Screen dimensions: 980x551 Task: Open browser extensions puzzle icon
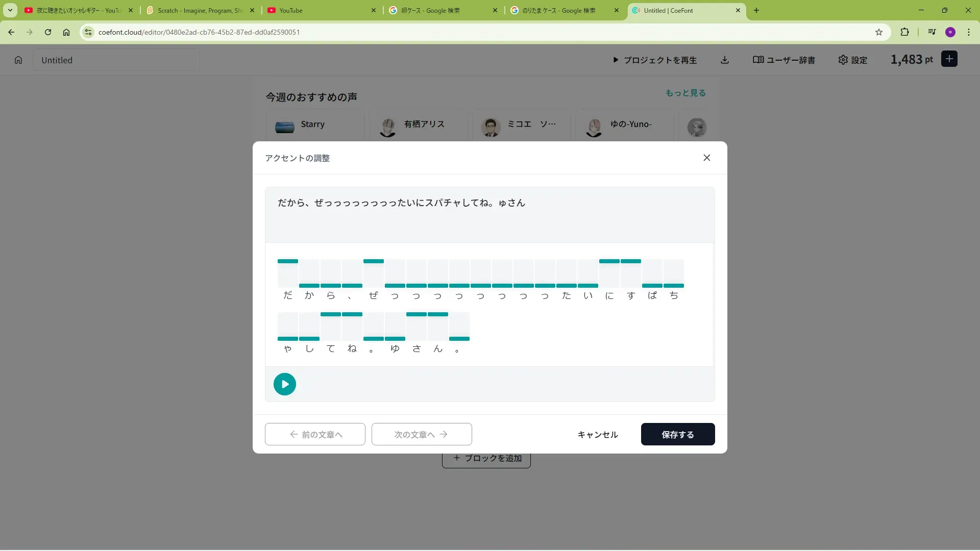904,32
